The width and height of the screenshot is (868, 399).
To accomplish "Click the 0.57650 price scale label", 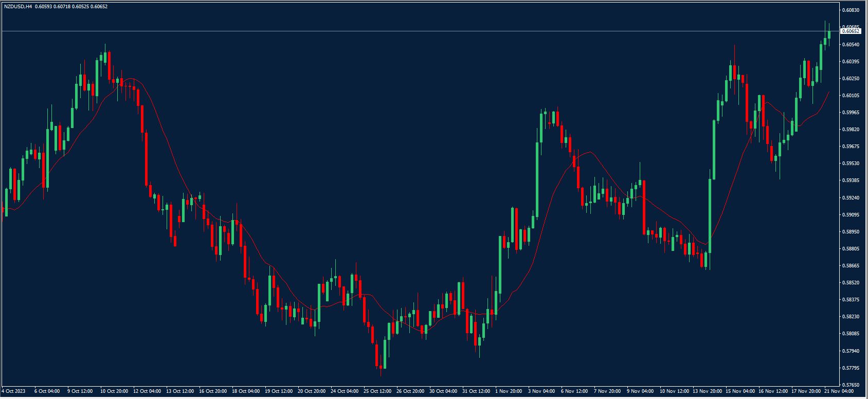I will pyautogui.click(x=852, y=385).
